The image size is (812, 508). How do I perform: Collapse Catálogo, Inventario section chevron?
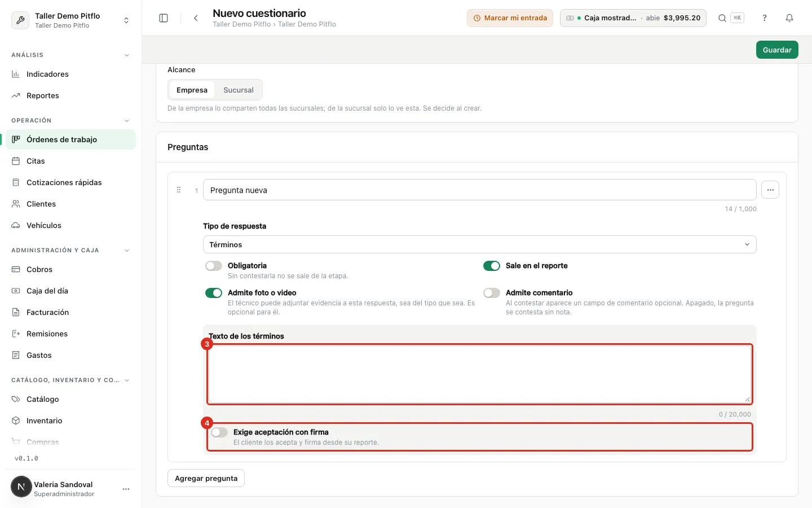pyautogui.click(x=127, y=380)
